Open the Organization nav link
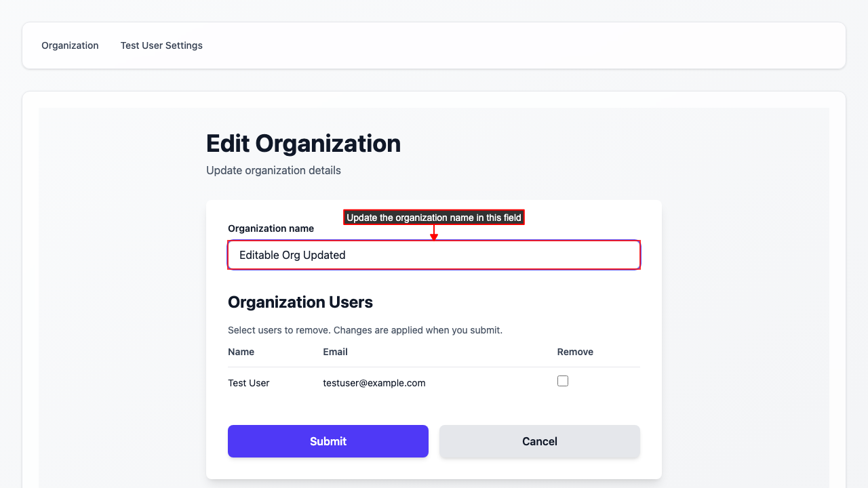 pos(70,45)
